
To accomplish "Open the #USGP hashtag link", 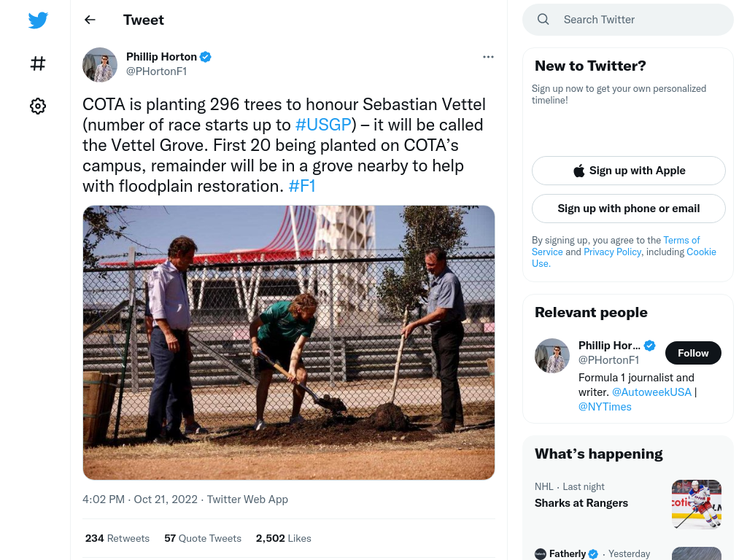I will click(x=323, y=125).
